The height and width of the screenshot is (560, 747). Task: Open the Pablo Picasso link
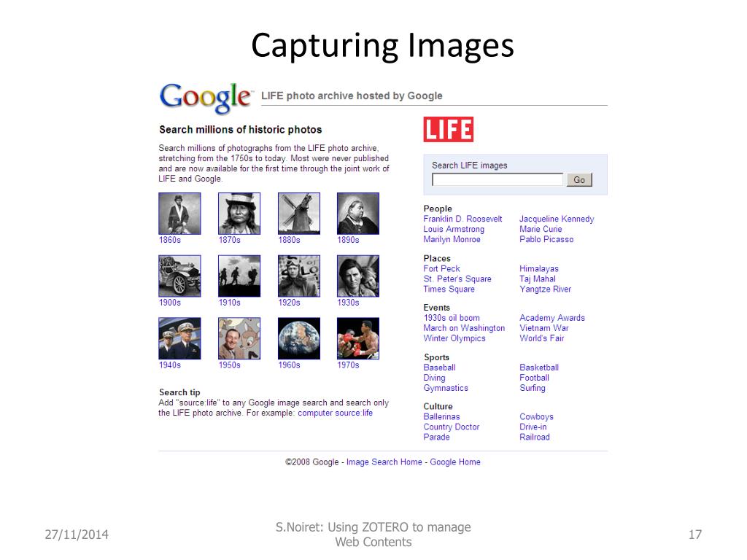click(x=546, y=239)
